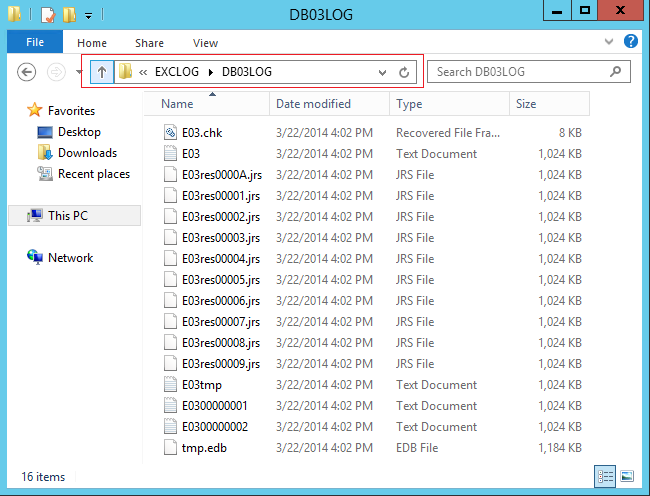Click the Network icon in sidebar
The height and width of the screenshot is (496, 650).
[x=35, y=257]
